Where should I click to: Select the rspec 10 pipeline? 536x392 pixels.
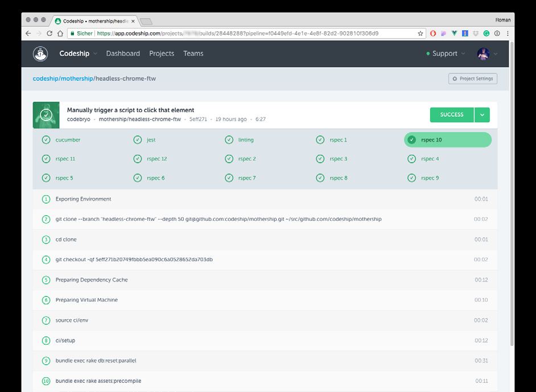(x=448, y=140)
